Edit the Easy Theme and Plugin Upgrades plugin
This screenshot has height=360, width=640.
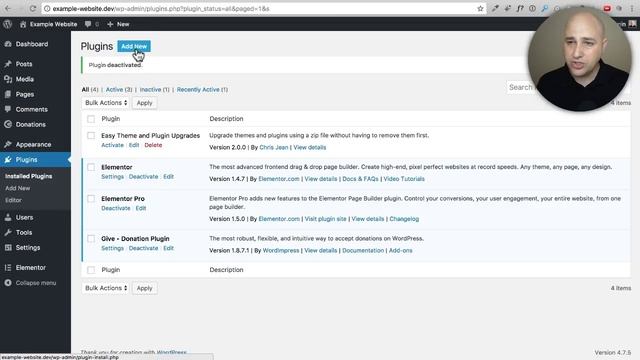coord(134,145)
